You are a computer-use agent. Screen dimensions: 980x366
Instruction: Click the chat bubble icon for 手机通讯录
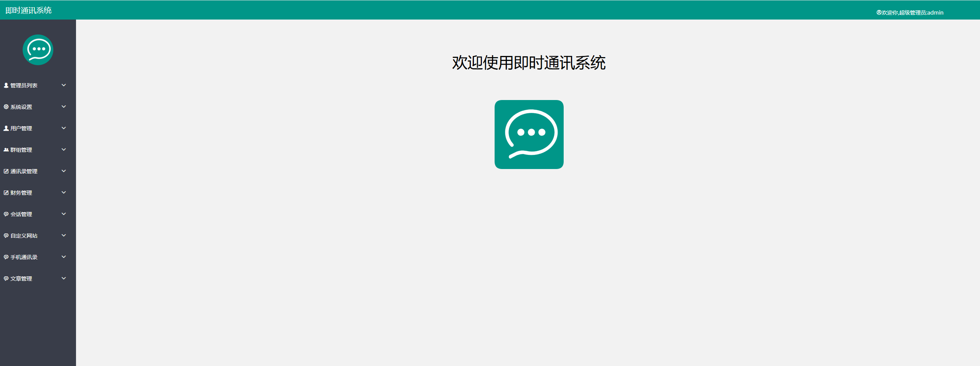coord(5,257)
